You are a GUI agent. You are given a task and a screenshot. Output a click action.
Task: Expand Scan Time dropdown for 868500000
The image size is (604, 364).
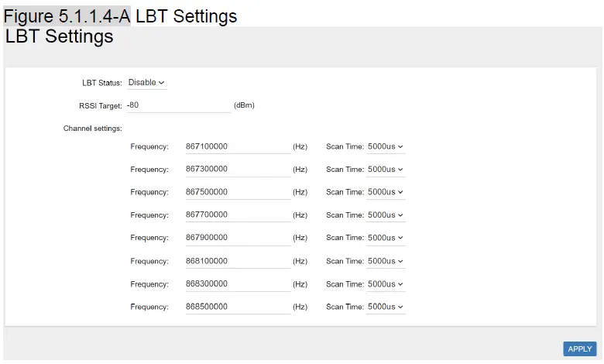[x=386, y=307]
